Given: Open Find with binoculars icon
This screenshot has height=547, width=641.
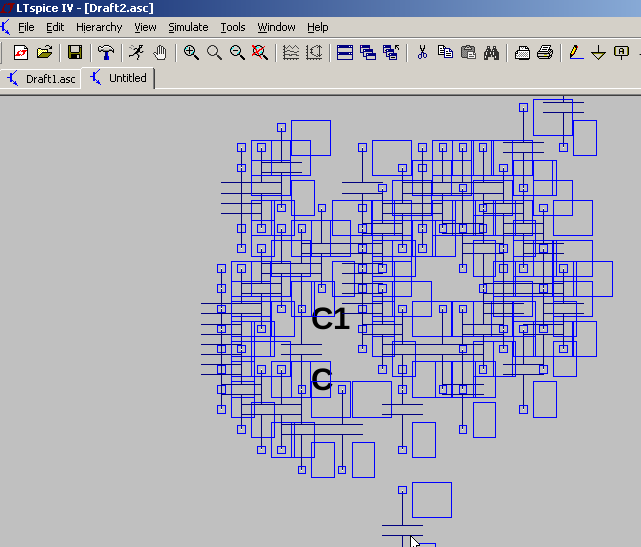Looking at the screenshot, I should pos(491,53).
